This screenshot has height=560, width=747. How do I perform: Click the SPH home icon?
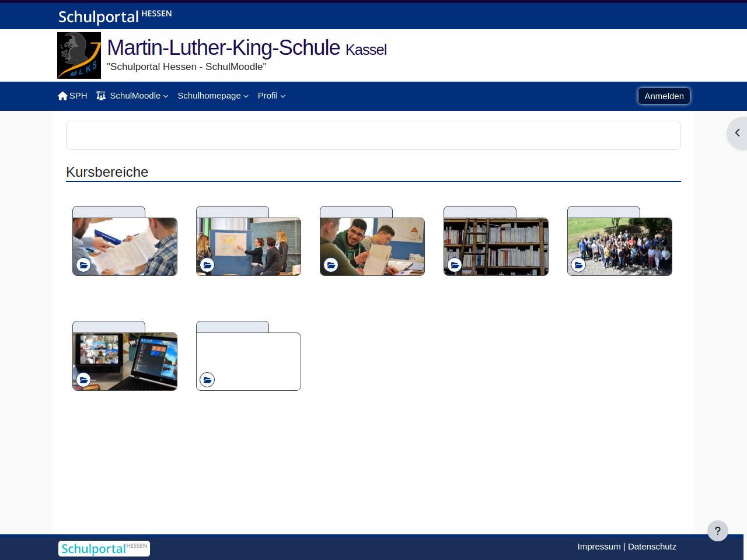tap(62, 96)
